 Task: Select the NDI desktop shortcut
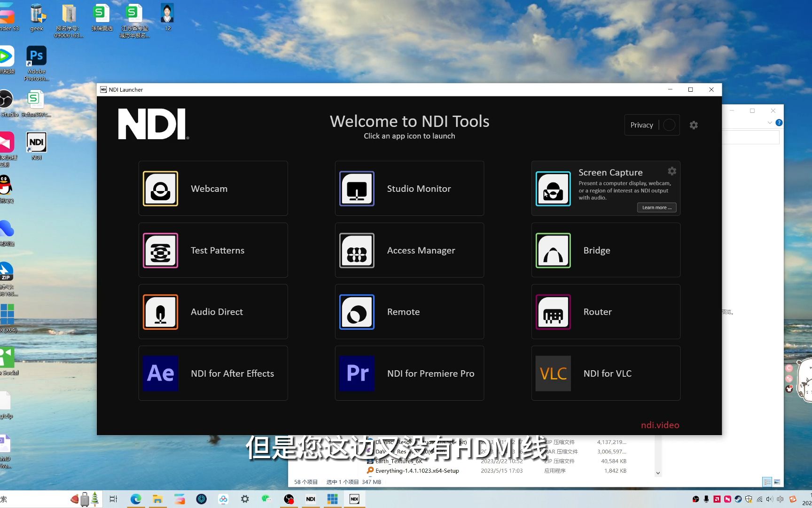click(37, 146)
